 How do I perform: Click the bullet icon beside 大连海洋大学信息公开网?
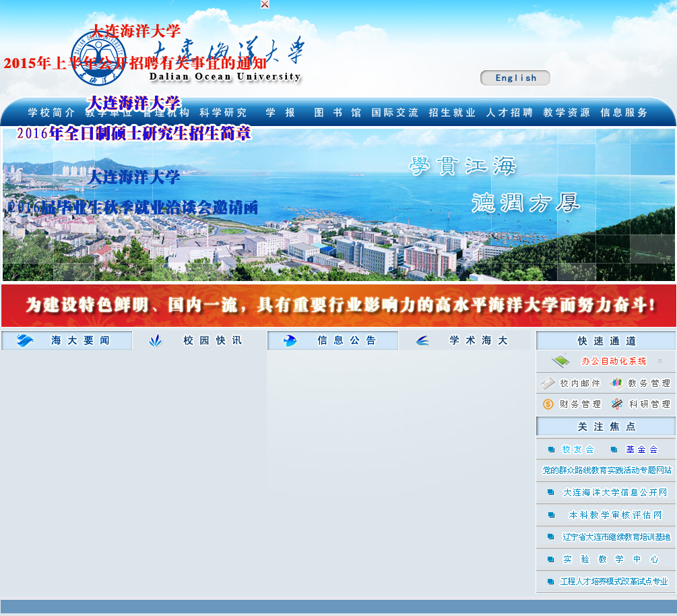[550, 492]
